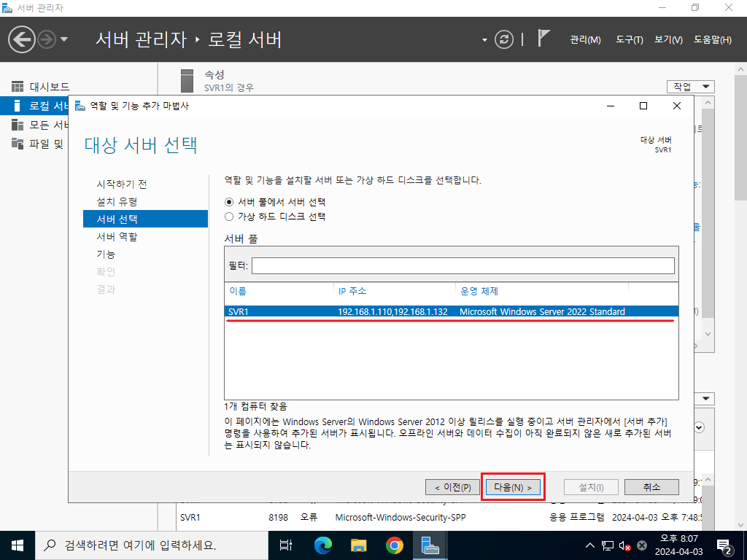Click the Server Manager back arrow
Screen dimensions: 747x560
pos(21,39)
